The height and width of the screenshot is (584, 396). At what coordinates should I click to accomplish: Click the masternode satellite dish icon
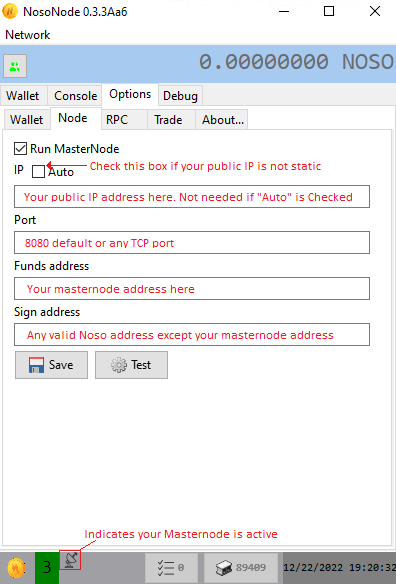pyautogui.click(x=70, y=560)
